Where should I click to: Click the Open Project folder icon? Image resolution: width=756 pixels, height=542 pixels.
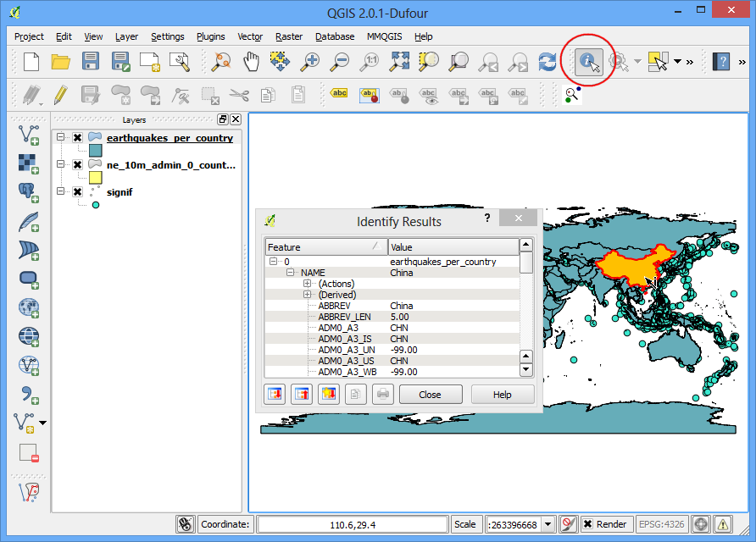61,62
